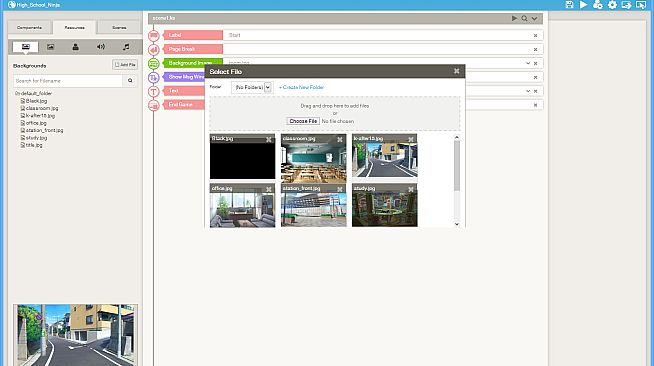Select the sound effects speaker icon tab
Viewport: 654px width, 366px height.
101,47
